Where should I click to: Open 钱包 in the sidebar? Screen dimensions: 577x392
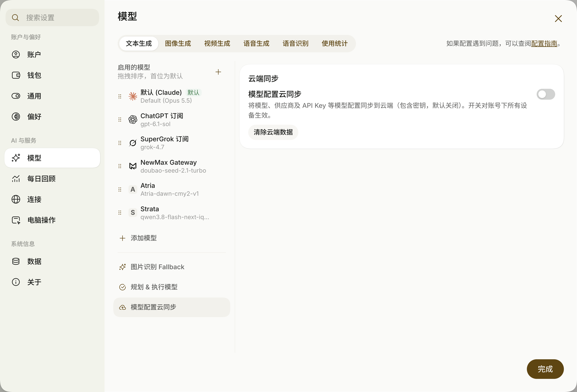52,75
